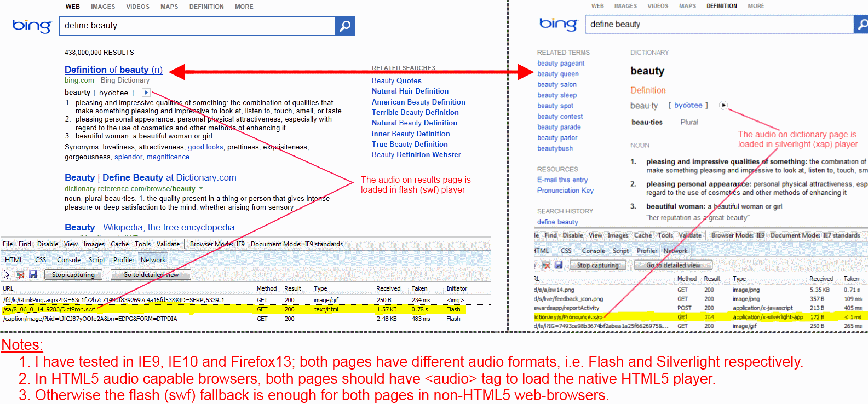This screenshot has height=404, width=868.
Task: Expand dropdown arrow beside dictionary.reference.com URL
Action: point(200,188)
